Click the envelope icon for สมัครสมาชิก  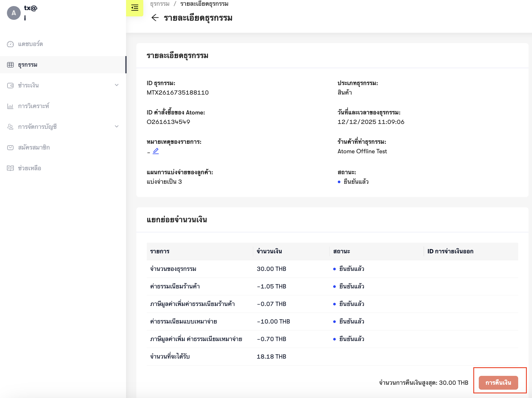(x=10, y=148)
